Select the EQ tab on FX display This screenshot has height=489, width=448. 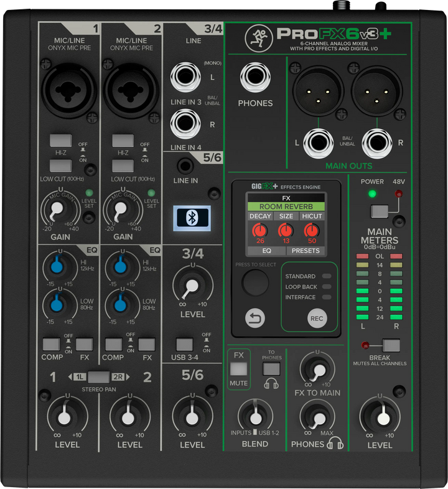[x=267, y=251]
